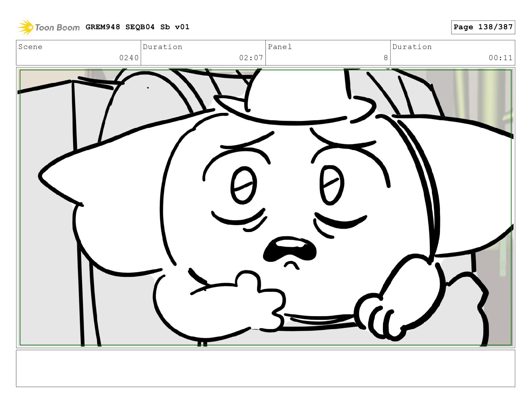Select the panel duration value 00:11
The height and width of the screenshot is (411, 532).
pos(500,58)
